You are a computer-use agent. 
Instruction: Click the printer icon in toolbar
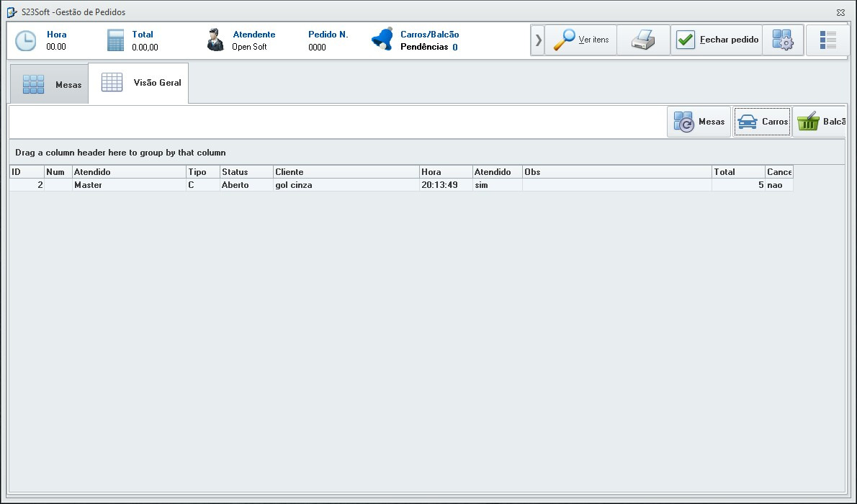(x=643, y=40)
